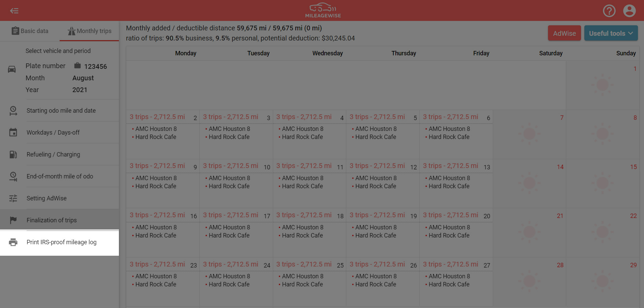The height and width of the screenshot is (308, 644).
Task: Click the Finalization of trips flag icon
Action: pos(13,220)
